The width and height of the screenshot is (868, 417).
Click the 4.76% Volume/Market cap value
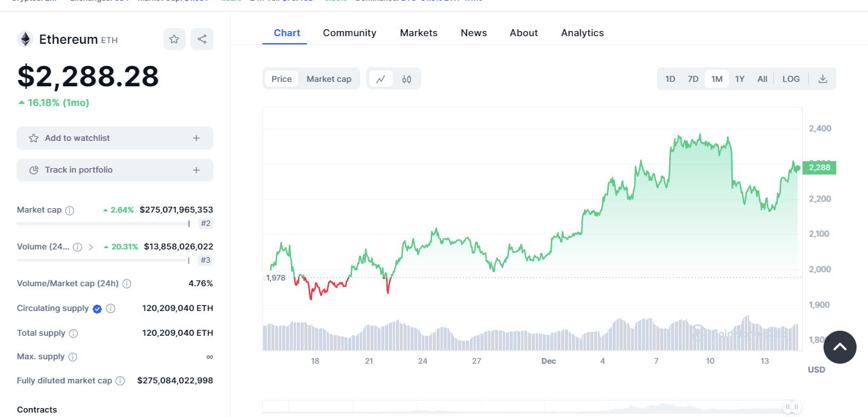coord(201,284)
